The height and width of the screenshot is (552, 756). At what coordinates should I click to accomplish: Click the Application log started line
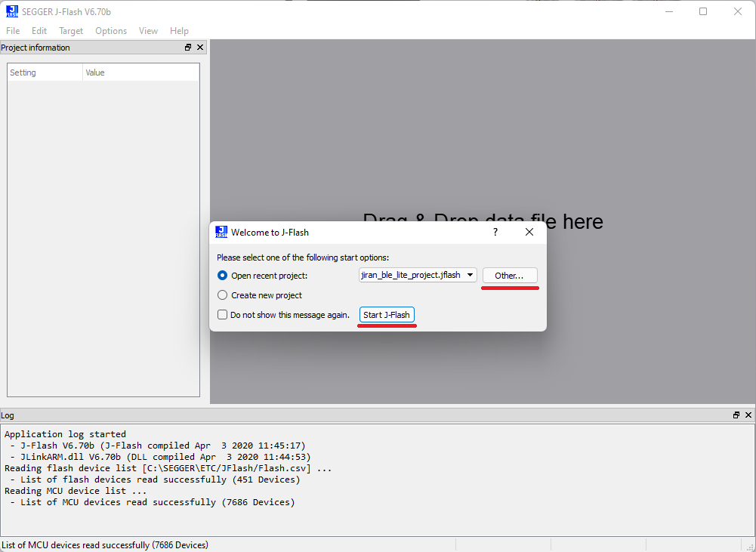coord(65,434)
